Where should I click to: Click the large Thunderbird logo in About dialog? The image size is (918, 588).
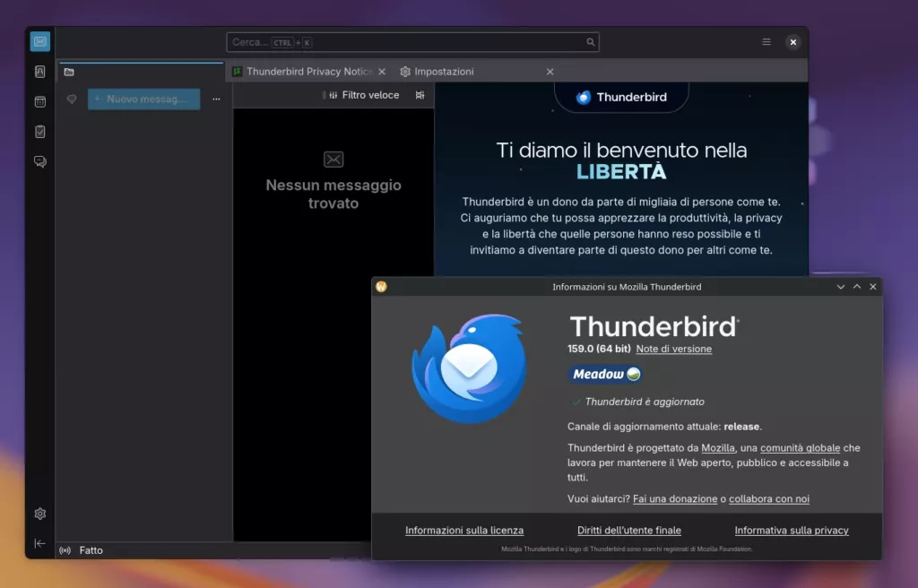pos(469,368)
